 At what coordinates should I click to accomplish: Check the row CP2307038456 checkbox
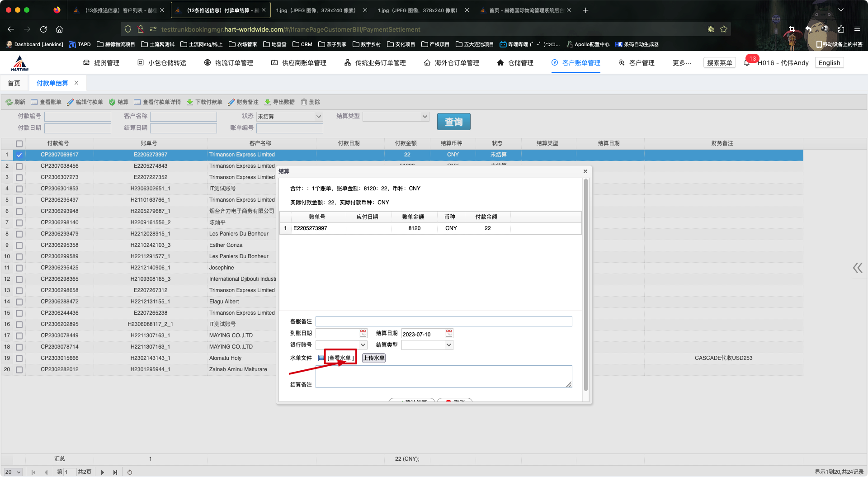click(19, 166)
